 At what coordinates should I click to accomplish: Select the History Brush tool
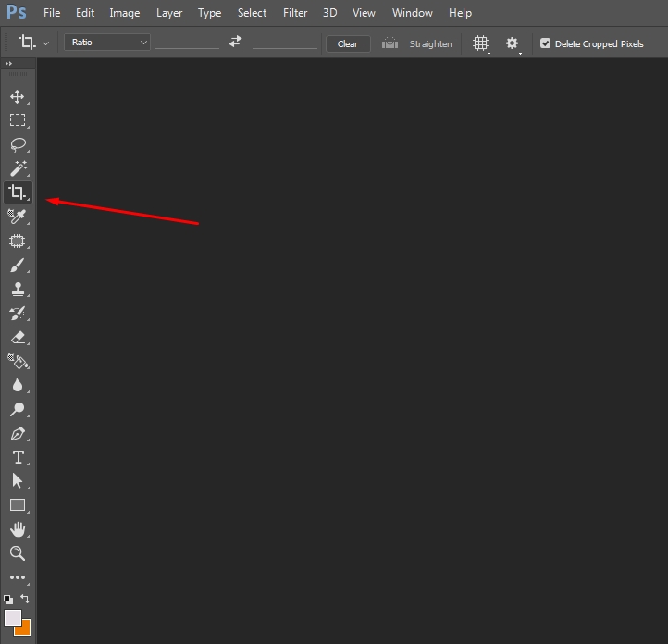pyautogui.click(x=18, y=314)
